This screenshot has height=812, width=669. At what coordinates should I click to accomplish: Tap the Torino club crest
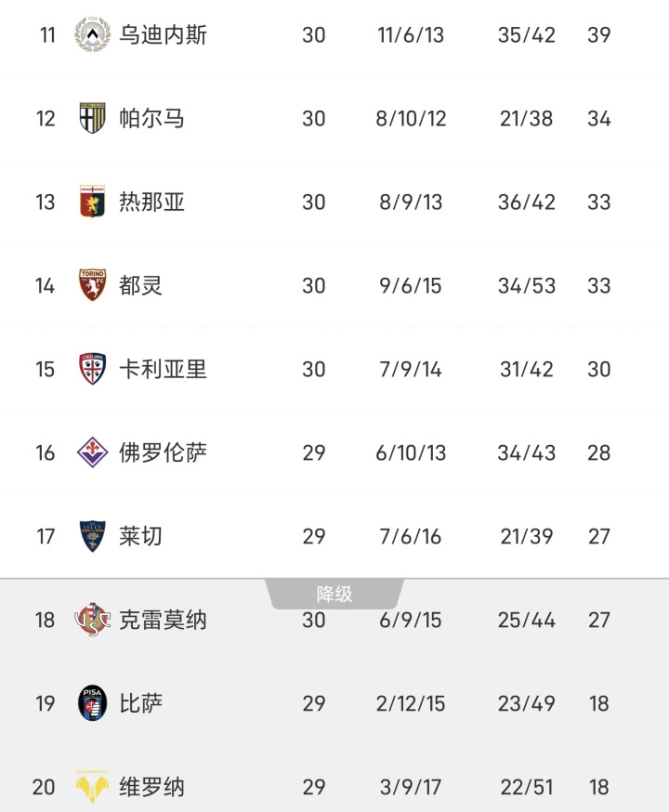coord(92,285)
